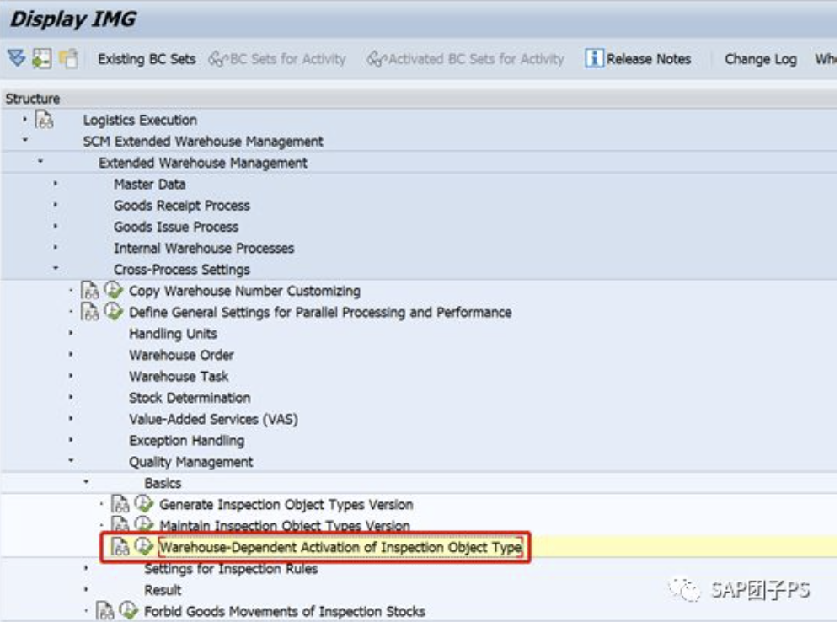The height and width of the screenshot is (622, 840).
Task: Execute Warehouse-Dependent Activation of Inspection Object Type
Action: [x=143, y=546]
